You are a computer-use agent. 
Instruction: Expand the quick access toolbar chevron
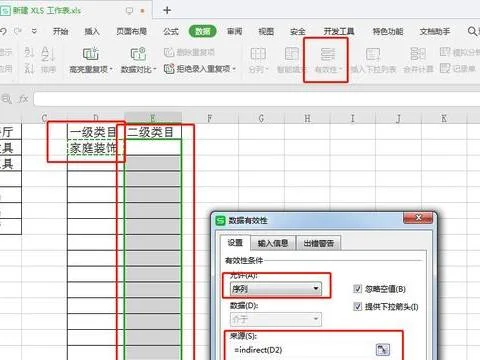pyautogui.click(x=34, y=31)
